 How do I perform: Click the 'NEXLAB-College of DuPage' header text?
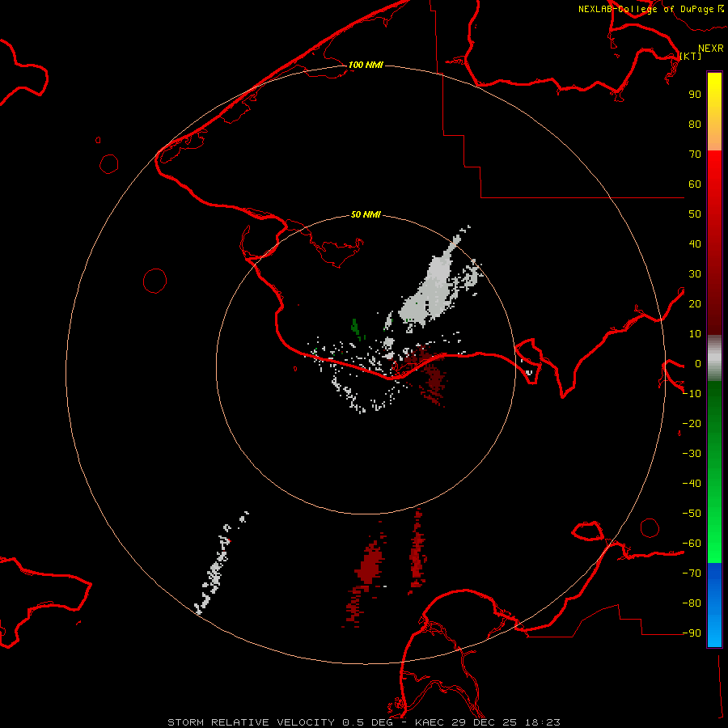[x=645, y=9]
